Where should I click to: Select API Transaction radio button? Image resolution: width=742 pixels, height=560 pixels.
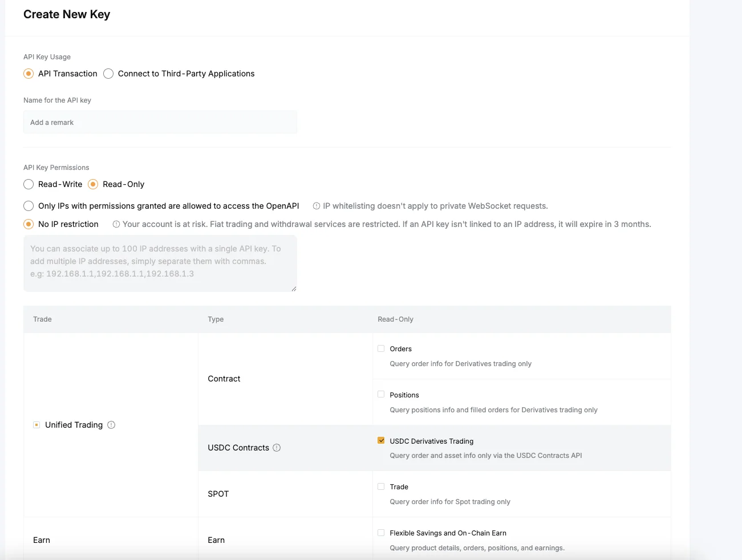coord(29,74)
